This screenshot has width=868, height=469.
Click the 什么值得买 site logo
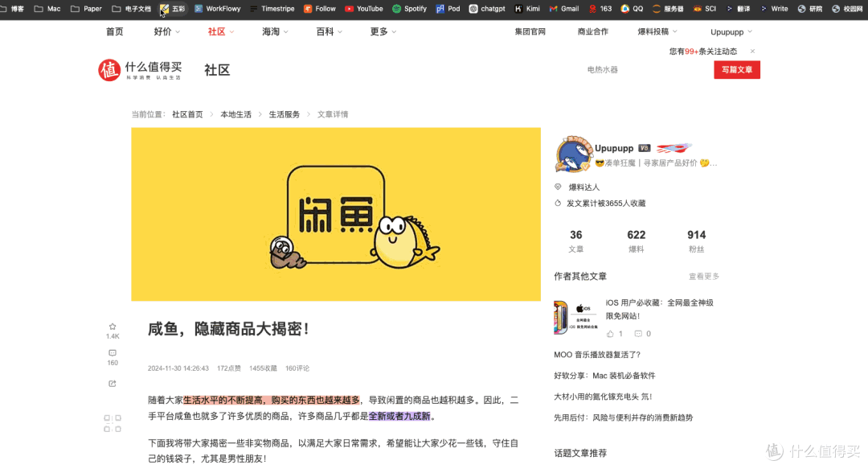click(140, 70)
